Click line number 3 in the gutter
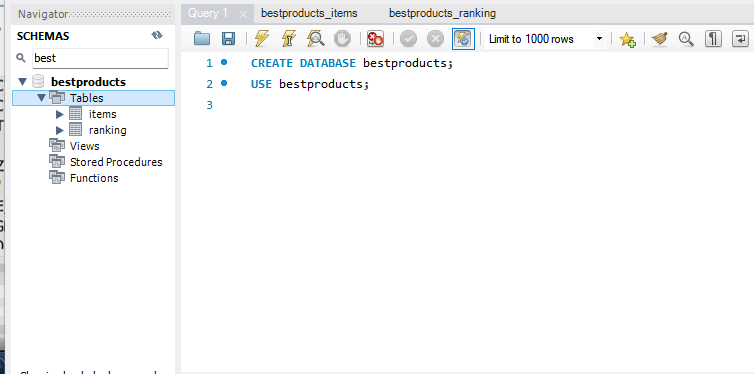The image size is (754, 374). pyautogui.click(x=209, y=105)
